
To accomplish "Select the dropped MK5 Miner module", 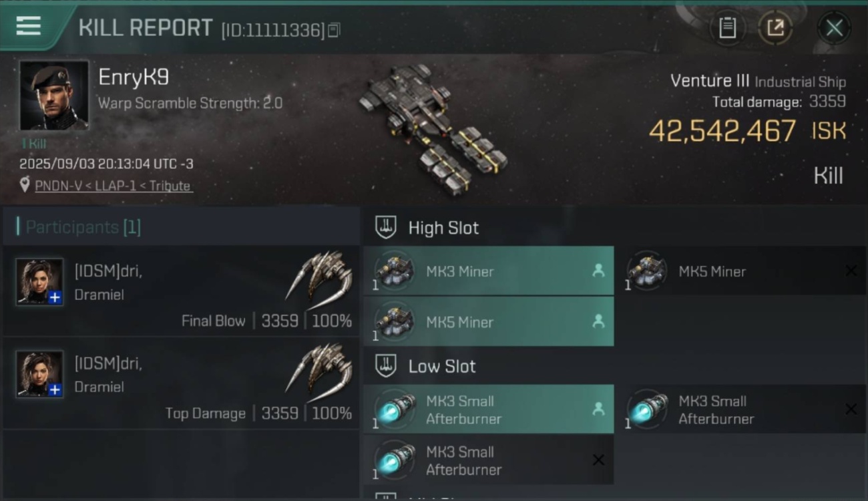I will (489, 322).
